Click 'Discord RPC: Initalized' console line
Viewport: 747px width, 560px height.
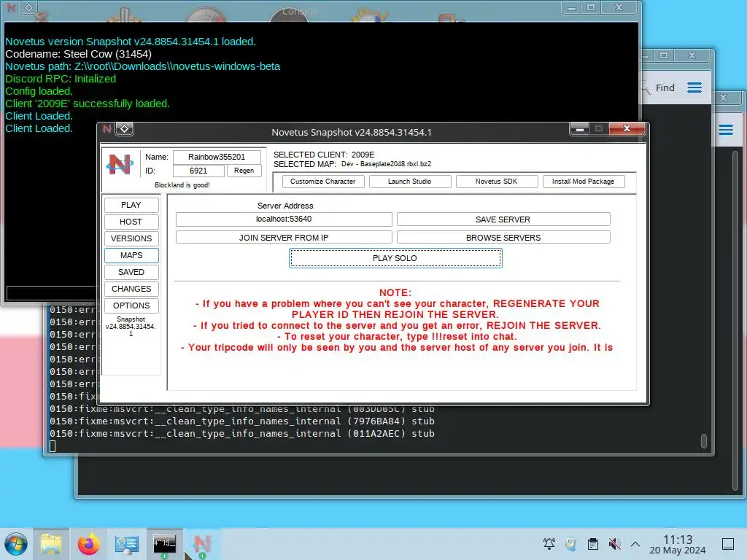click(x=61, y=79)
